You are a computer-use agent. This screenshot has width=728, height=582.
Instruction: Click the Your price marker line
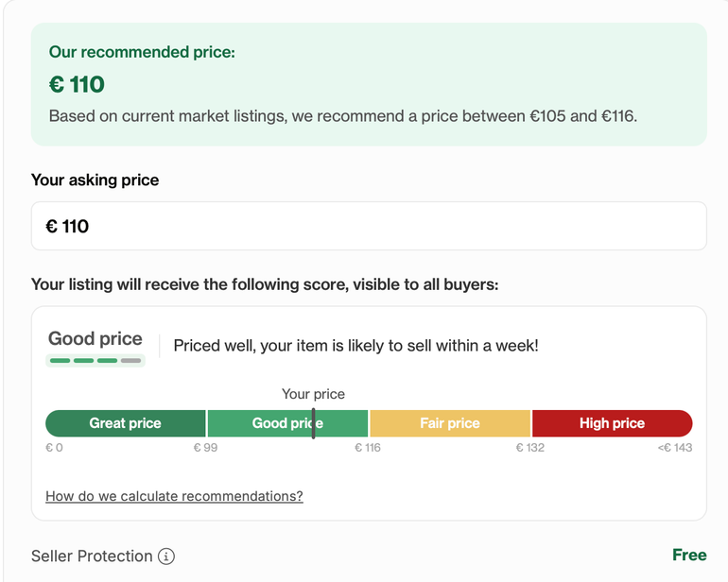click(313, 423)
